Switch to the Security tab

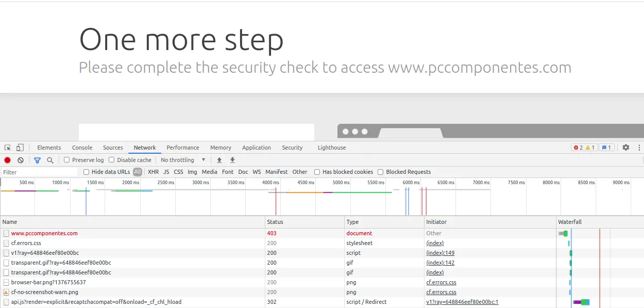coord(292,148)
